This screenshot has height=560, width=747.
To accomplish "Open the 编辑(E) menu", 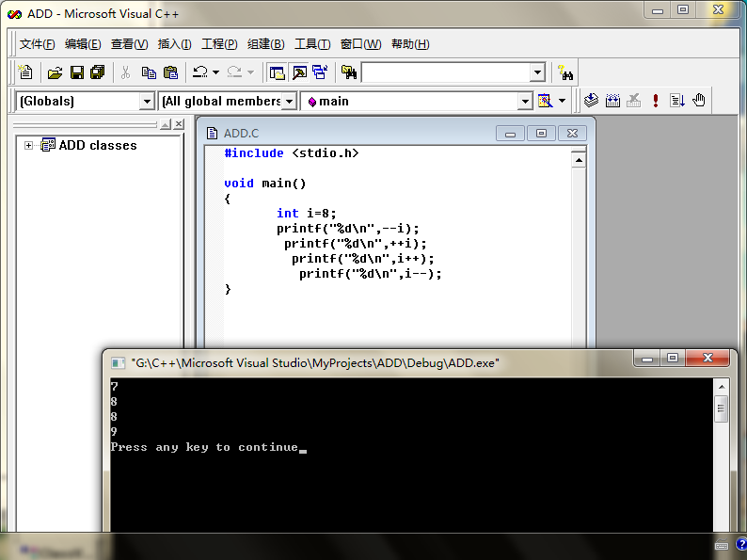I will point(83,44).
